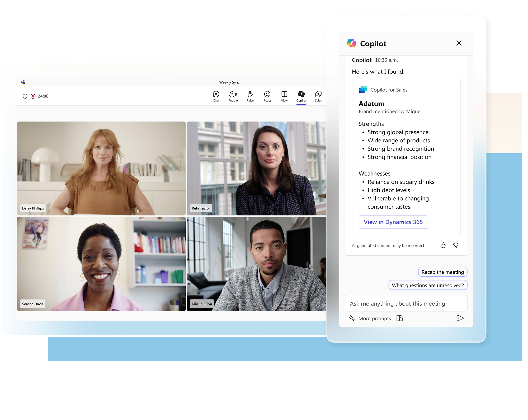Select Miguel Silva video tile
The width and height of the screenshot is (528, 420).
tap(256, 264)
